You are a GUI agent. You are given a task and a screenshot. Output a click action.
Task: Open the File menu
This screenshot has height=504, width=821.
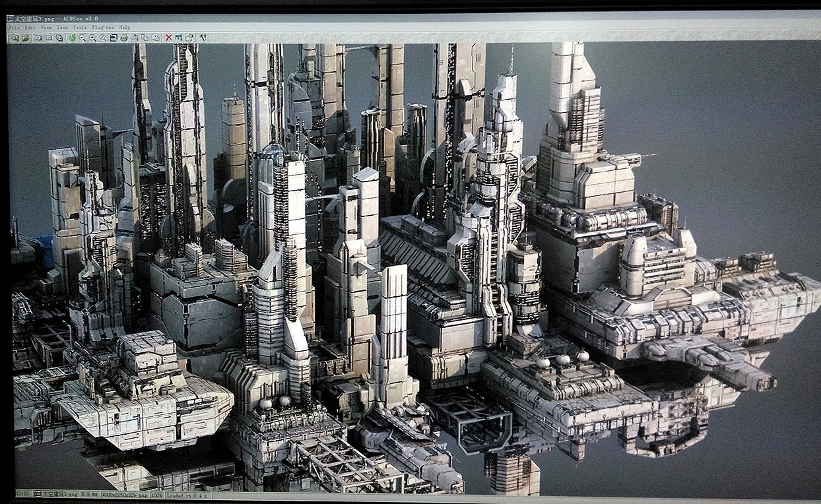(x=14, y=28)
